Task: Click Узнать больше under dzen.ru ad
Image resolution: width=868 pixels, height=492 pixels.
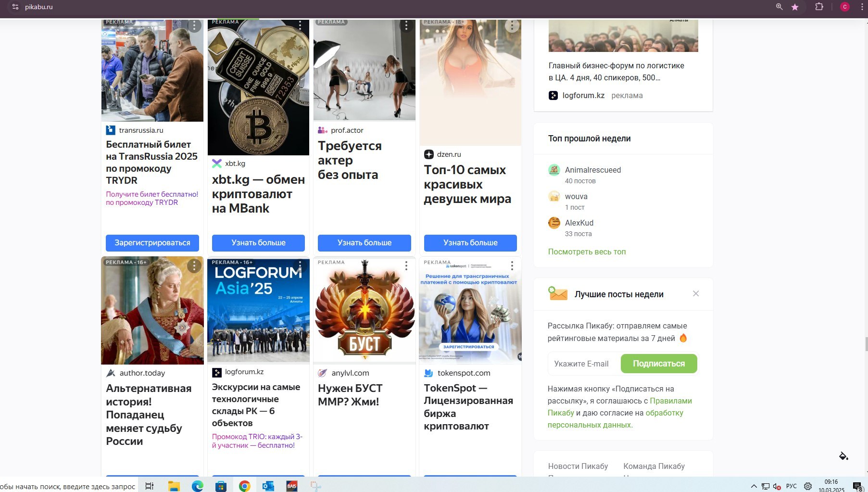Action: (470, 243)
